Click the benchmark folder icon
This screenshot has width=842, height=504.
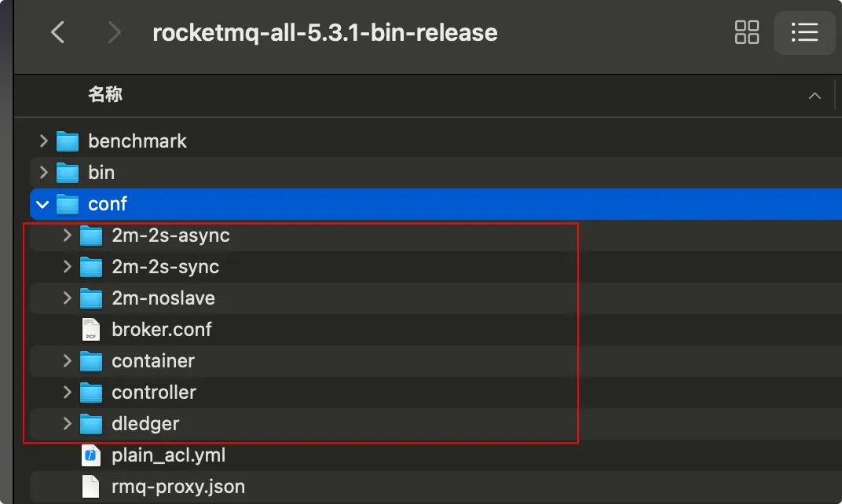(x=68, y=141)
